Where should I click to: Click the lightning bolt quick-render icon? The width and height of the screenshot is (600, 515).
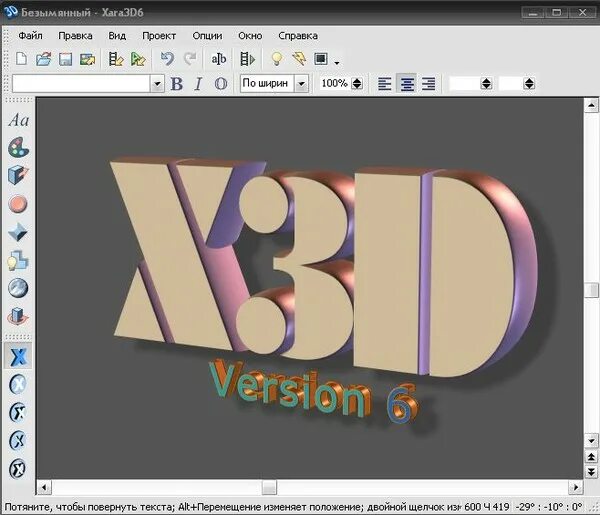[299, 59]
